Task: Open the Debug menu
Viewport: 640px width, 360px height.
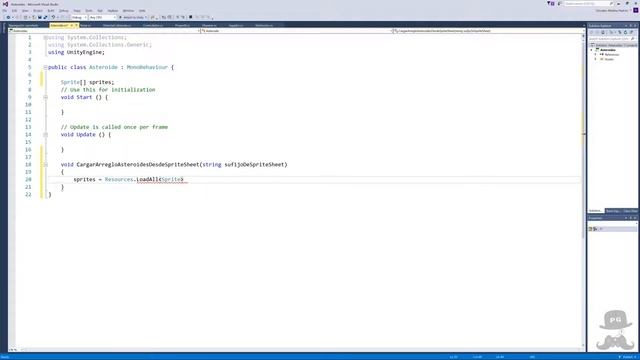Action: 64,11
